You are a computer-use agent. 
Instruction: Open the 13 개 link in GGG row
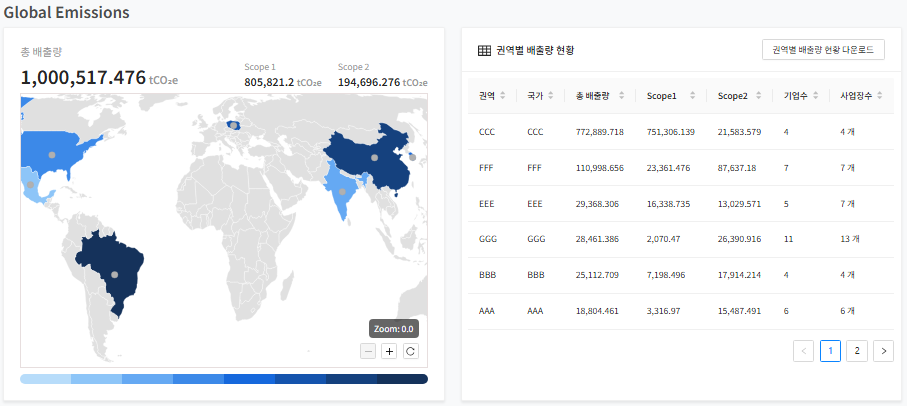(850, 239)
